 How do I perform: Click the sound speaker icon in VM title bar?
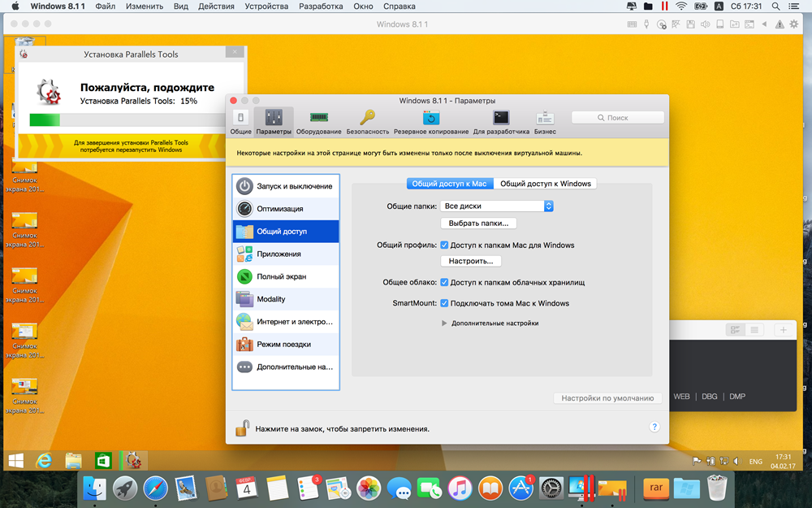pos(705,24)
